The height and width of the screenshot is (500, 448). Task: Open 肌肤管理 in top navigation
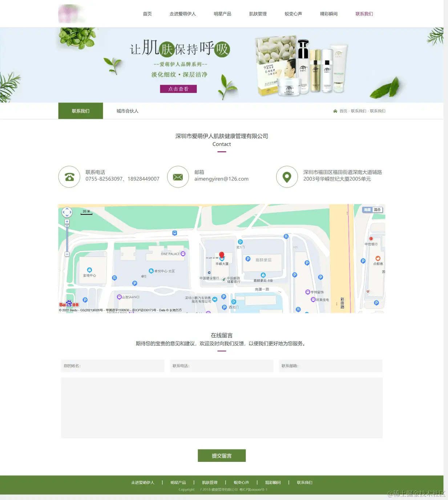coord(258,14)
